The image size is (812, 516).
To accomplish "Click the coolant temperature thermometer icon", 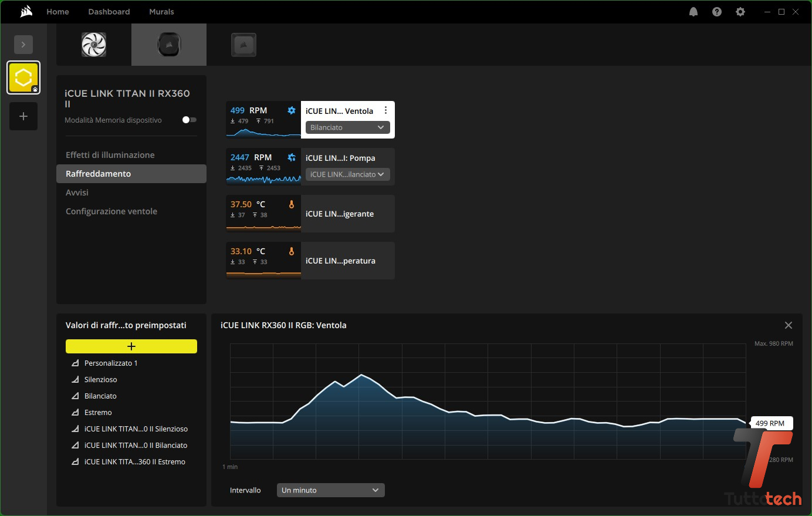I will click(292, 204).
